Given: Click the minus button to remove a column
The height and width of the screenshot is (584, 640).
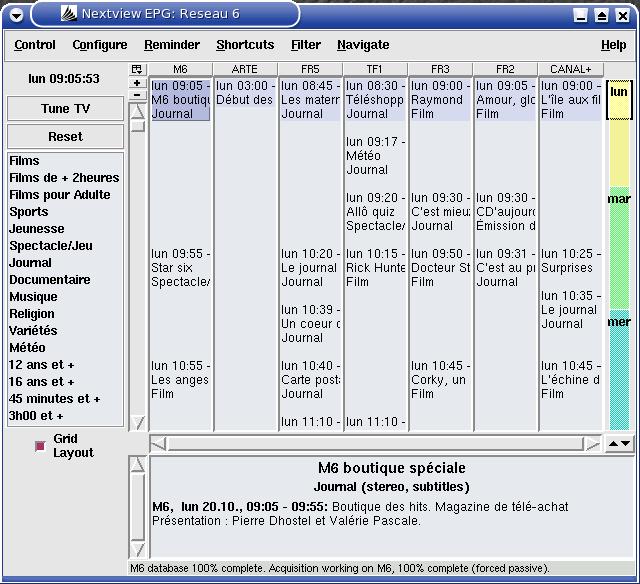Looking at the screenshot, I should [137, 95].
